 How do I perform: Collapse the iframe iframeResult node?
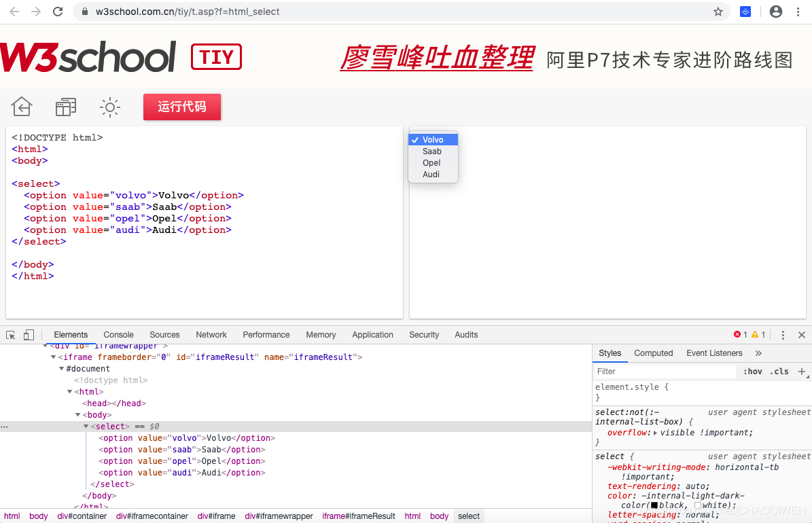(53, 357)
